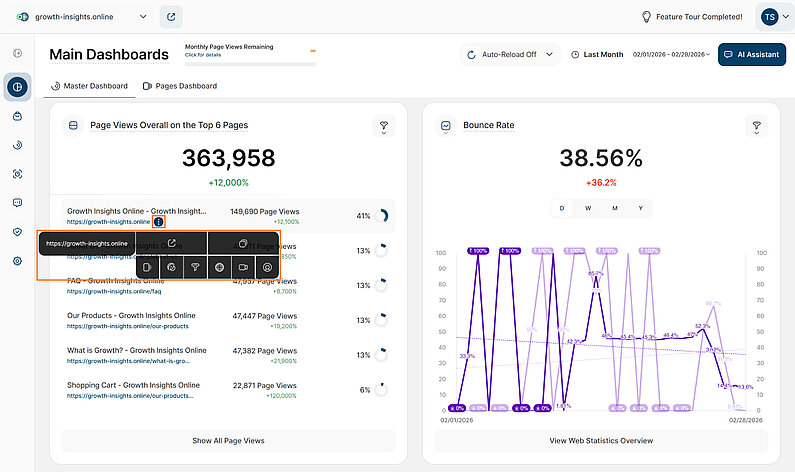Switch to the Pages Dashboard tab

click(x=180, y=86)
